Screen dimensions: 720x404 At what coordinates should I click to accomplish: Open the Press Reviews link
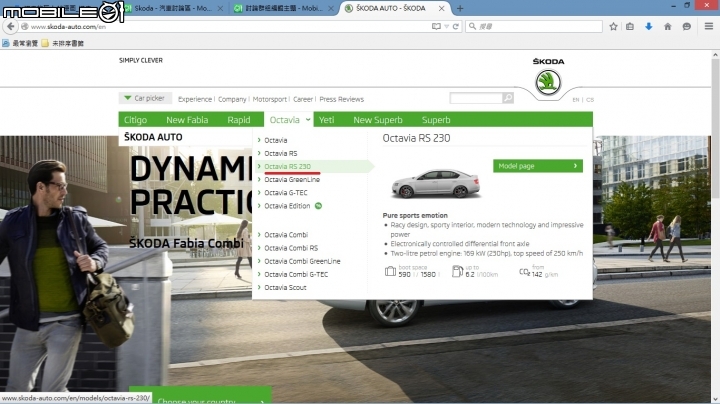(341, 99)
